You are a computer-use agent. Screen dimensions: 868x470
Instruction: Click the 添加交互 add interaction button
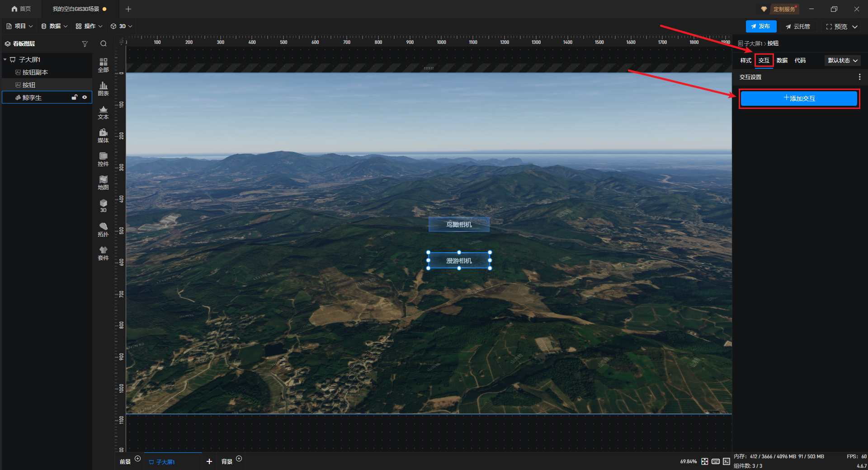click(799, 99)
